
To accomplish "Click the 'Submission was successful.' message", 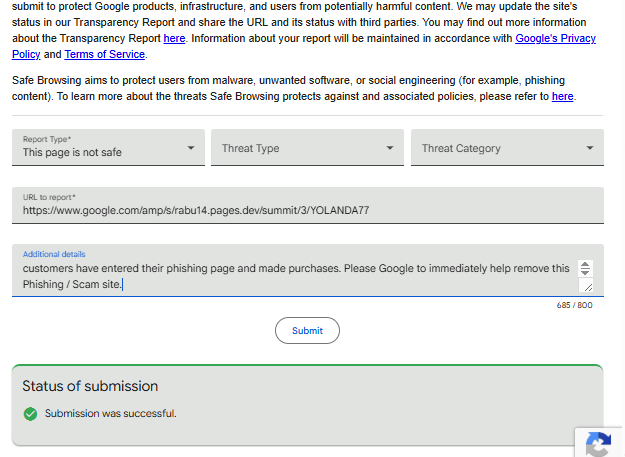I will (x=110, y=414).
